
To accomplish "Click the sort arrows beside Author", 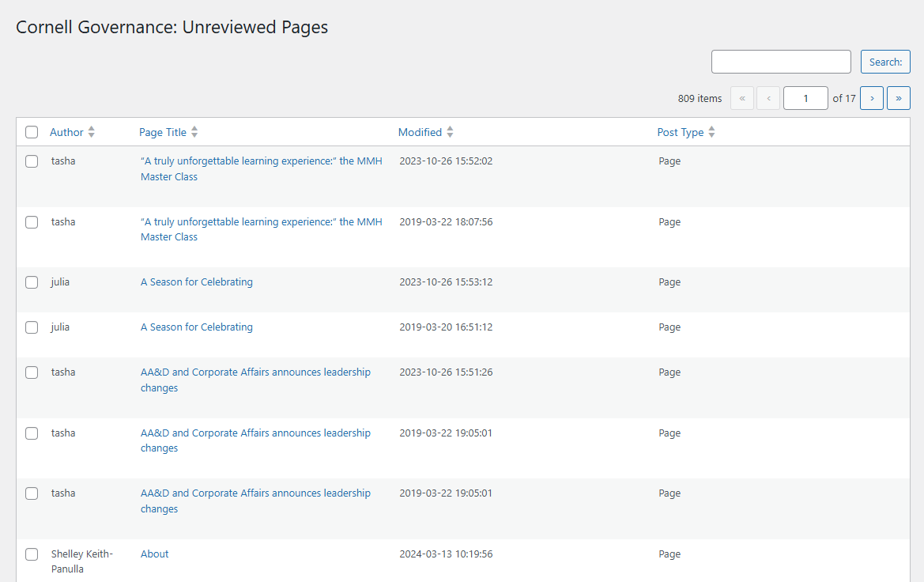I will click(x=92, y=132).
